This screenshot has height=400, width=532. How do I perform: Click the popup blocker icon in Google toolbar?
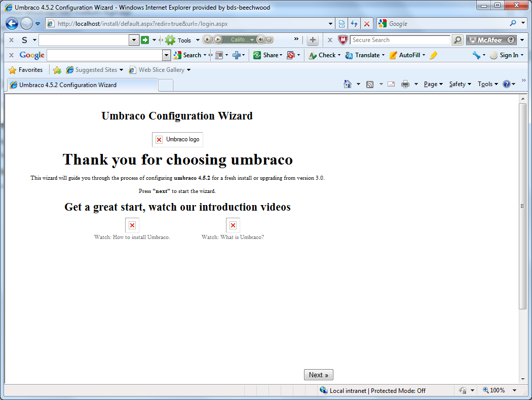point(291,55)
